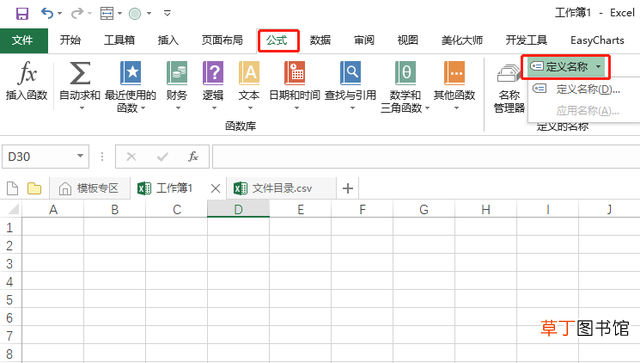Expand the 数学和三角函数 dropdown arrow
The width and height of the screenshot is (640, 363).
click(x=427, y=108)
